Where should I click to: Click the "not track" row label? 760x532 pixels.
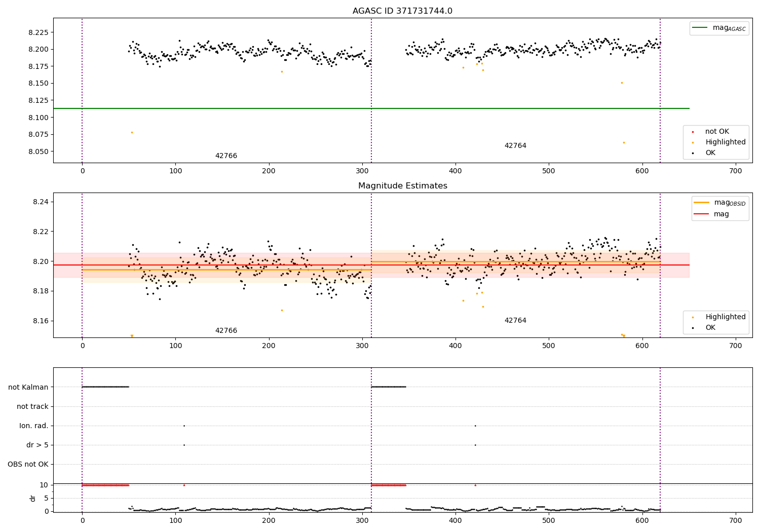[x=32, y=406]
